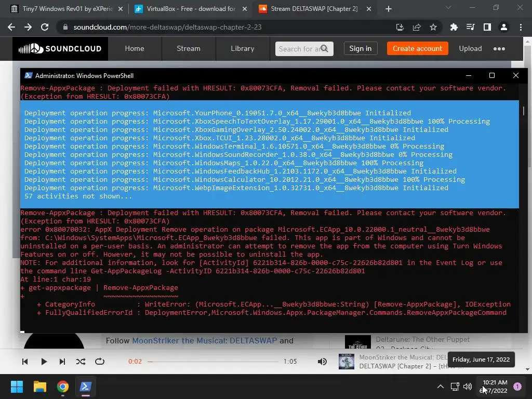Toggle repeat in SoundCloud player
Viewport: 532px width, 399px height.
(x=100, y=362)
